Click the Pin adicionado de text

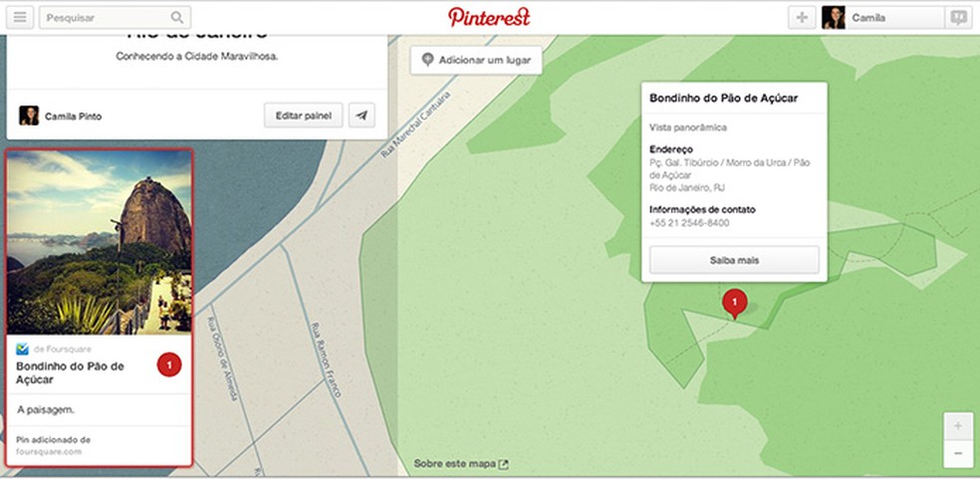(x=53, y=439)
